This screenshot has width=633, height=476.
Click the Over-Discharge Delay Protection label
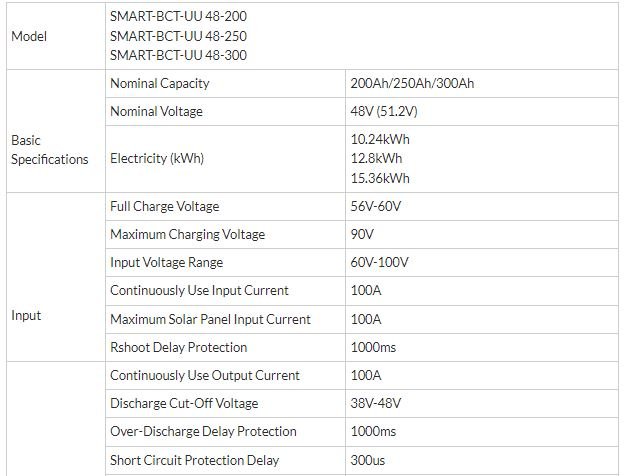203,431
